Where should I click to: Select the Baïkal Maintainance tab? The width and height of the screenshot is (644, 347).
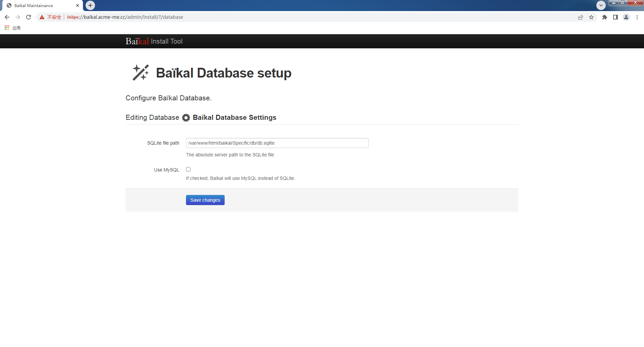(x=42, y=5)
